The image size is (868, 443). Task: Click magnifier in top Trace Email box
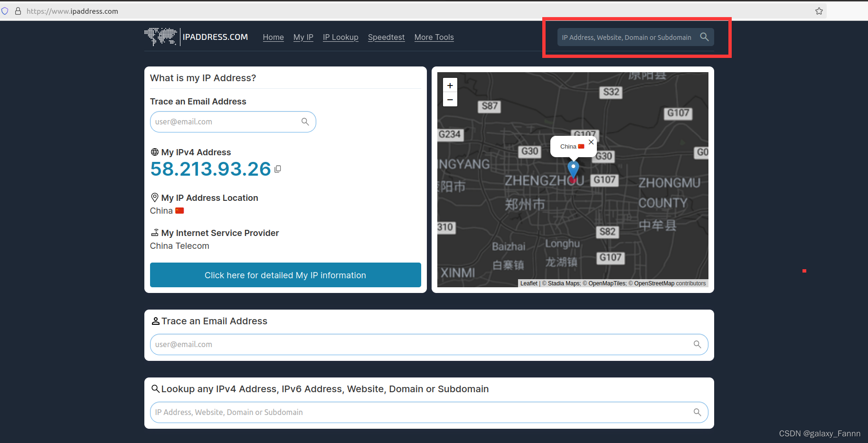(305, 122)
